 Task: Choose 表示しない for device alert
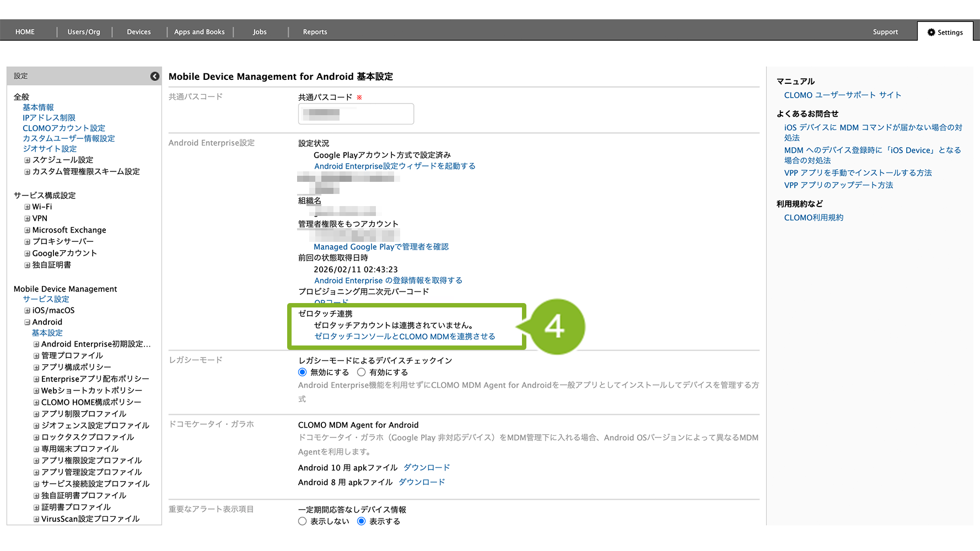pyautogui.click(x=303, y=521)
